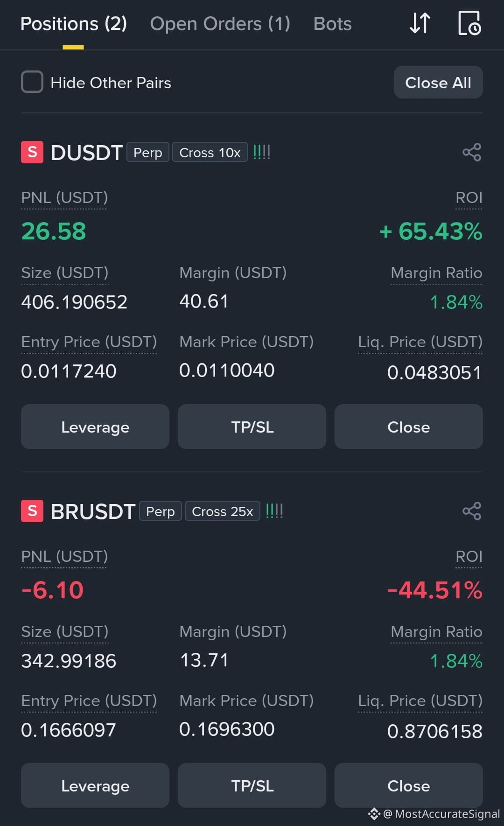
Task: Close the DUSDT position
Action: 409,427
